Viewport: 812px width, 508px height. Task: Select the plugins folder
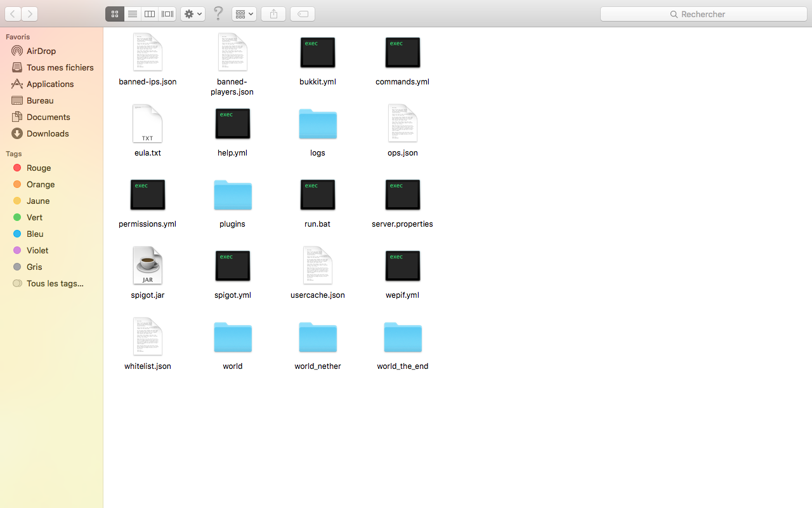(233, 194)
